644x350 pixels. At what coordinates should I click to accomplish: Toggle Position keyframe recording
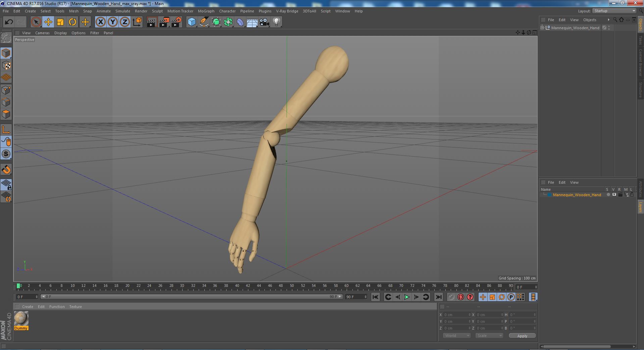coord(483,297)
